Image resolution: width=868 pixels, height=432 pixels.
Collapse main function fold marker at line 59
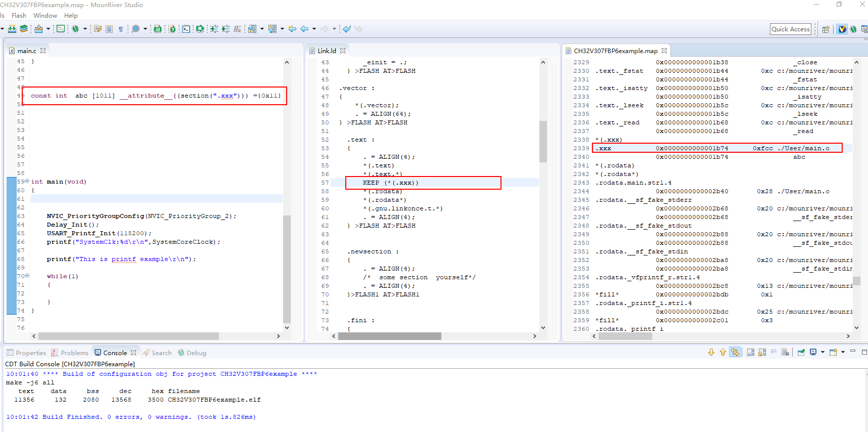(x=27, y=181)
